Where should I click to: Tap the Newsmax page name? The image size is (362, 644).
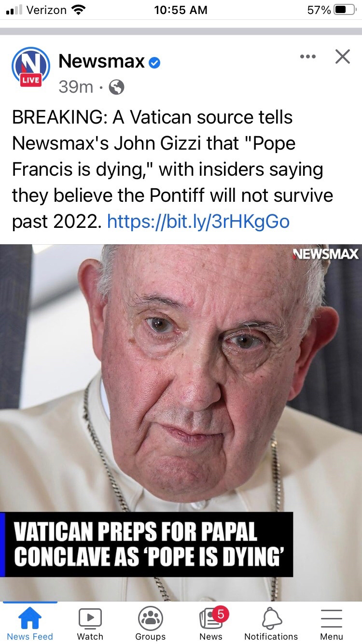[x=101, y=61]
